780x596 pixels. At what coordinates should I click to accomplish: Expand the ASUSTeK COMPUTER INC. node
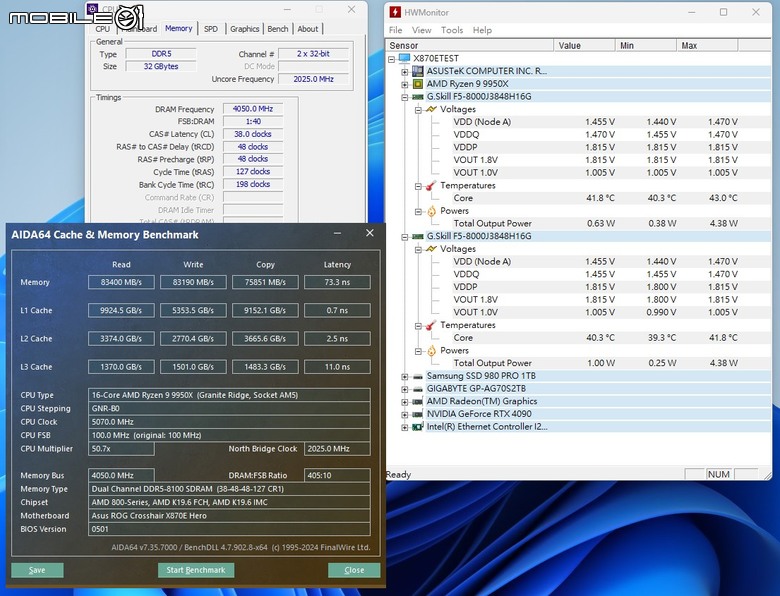(x=405, y=72)
